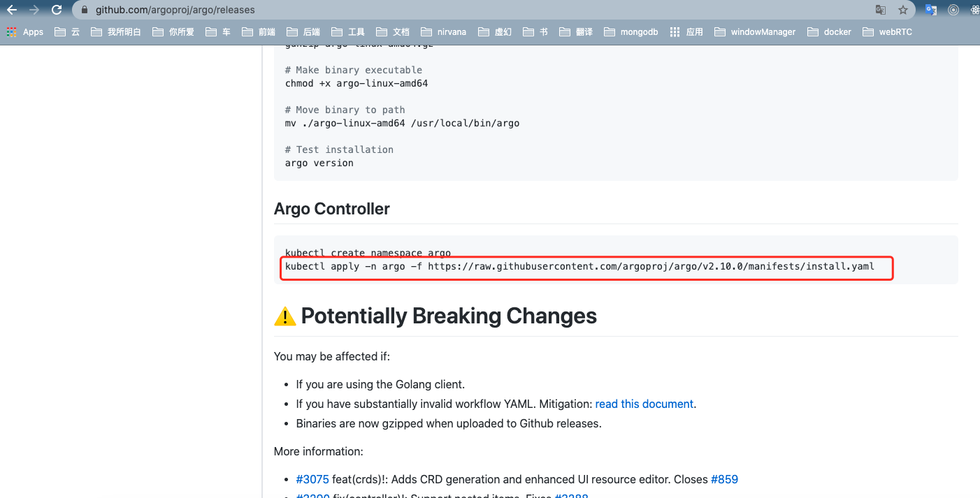Open the webRTC bookmarks folder
Image resolution: width=980 pixels, height=498 pixels.
(x=869, y=31)
